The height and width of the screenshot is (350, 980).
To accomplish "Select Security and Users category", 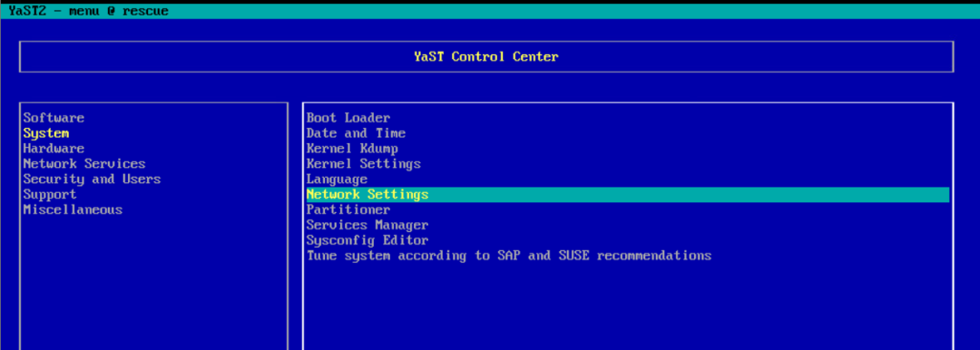I will point(92,179).
